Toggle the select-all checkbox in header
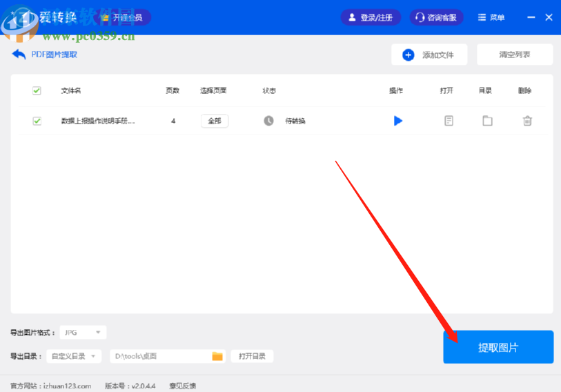 pyautogui.click(x=37, y=90)
